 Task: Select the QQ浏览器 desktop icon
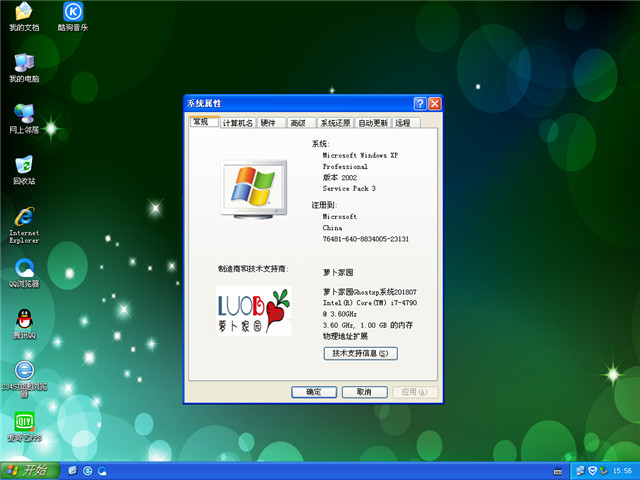pyautogui.click(x=24, y=273)
